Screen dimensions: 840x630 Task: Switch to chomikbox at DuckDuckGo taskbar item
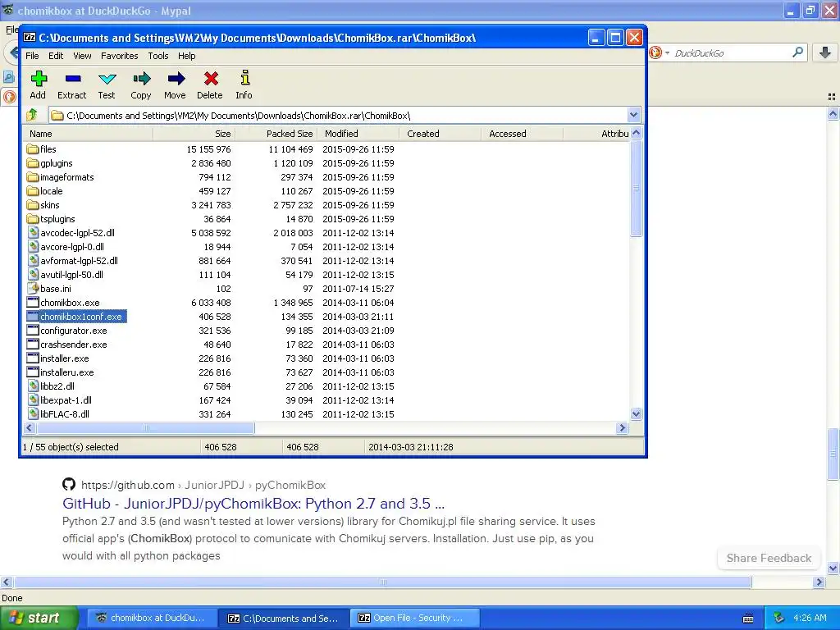point(153,619)
